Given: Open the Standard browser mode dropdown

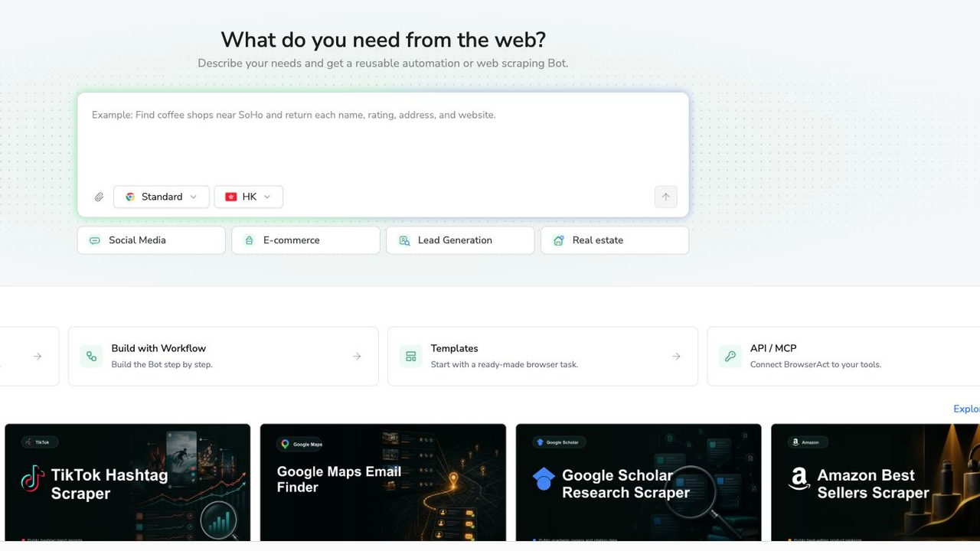Looking at the screenshot, I should point(162,197).
